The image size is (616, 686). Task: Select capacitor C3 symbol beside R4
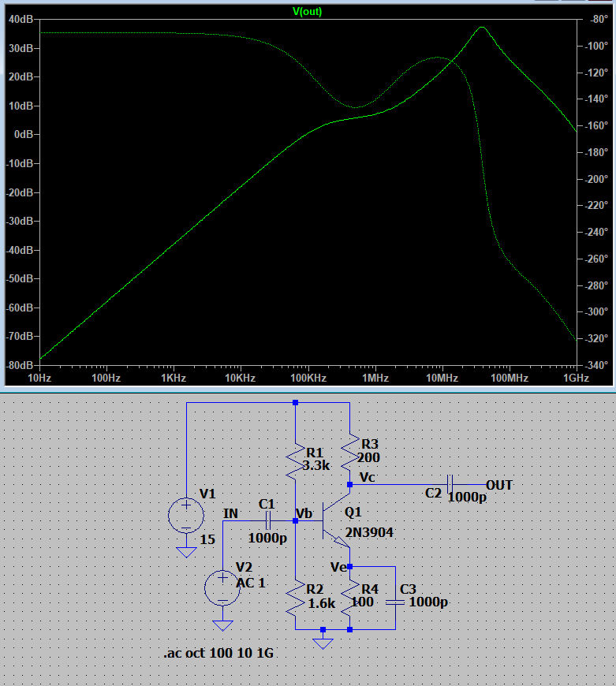point(394,602)
